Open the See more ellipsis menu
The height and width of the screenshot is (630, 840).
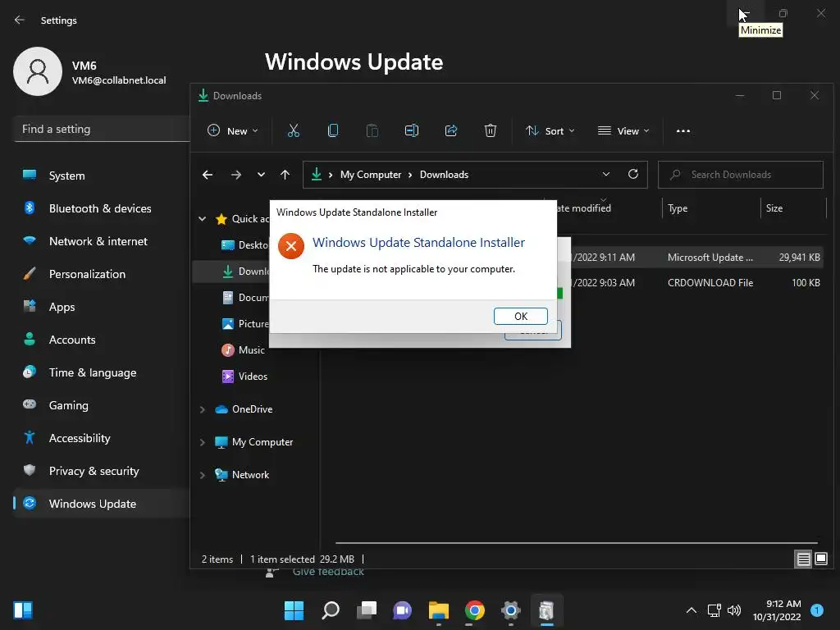tap(683, 130)
